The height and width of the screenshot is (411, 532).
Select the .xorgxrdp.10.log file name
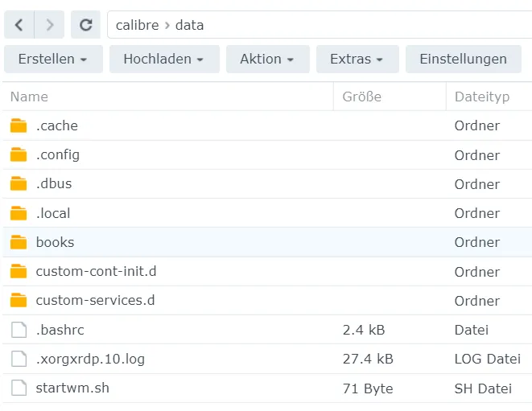point(90,359)
